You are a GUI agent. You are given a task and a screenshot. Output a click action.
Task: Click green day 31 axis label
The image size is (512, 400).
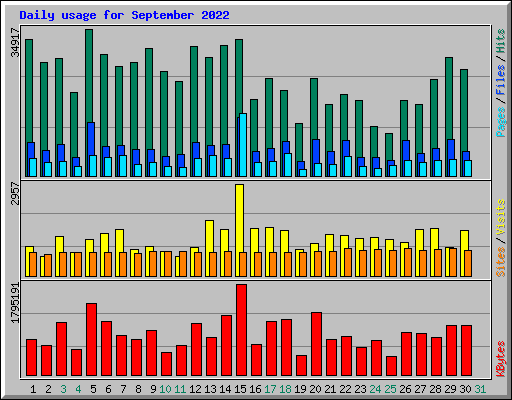pos(480,389)
